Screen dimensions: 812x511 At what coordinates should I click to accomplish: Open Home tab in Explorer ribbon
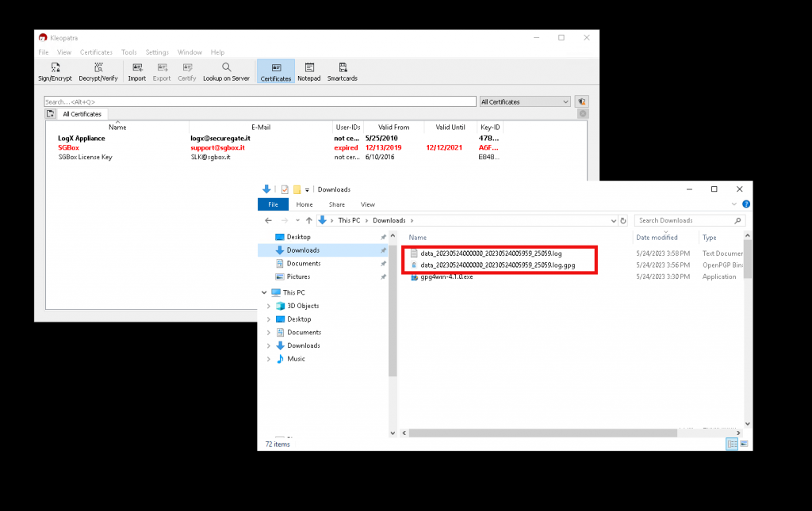point(304,204)
